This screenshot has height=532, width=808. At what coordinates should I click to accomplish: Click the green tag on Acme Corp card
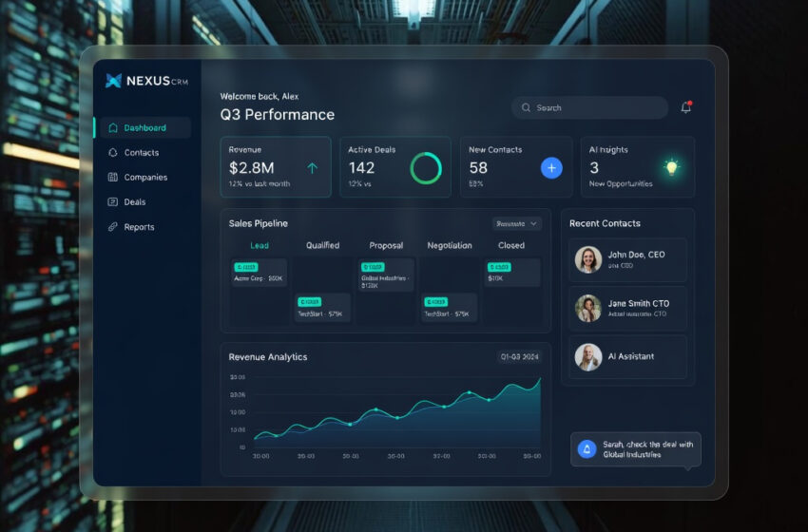pos(246,267)
